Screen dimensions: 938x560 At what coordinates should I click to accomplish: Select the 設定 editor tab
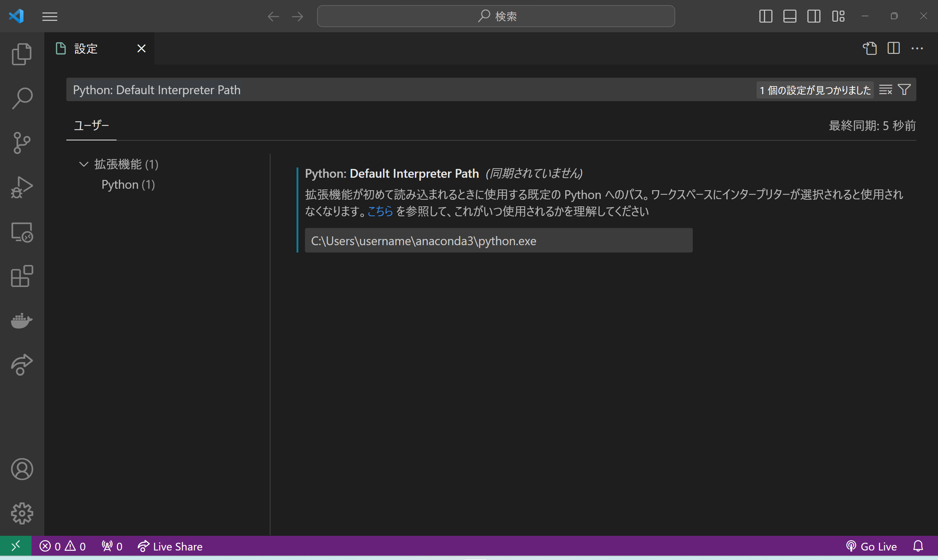tap(86, 48)
